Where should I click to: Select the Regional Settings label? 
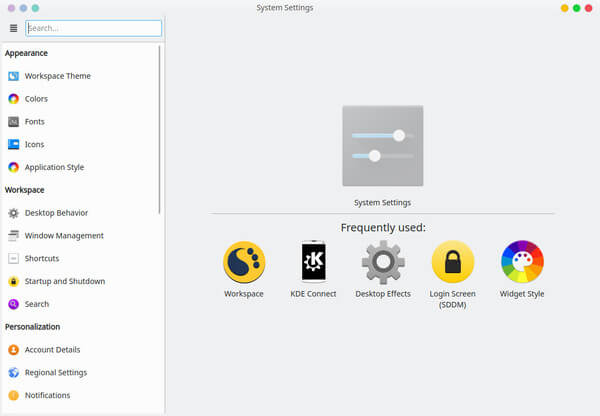[56, 373]
